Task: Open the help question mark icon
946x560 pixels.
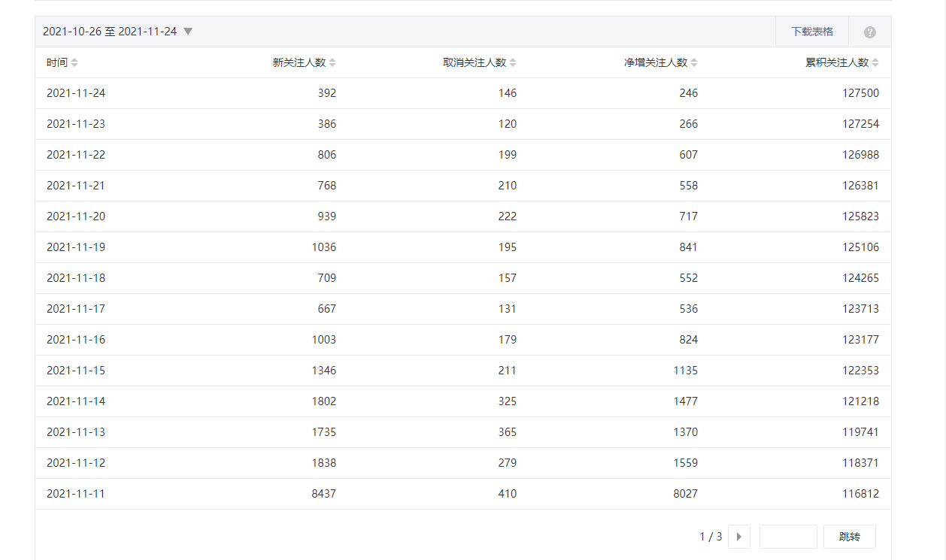Action: pos(870,32)
